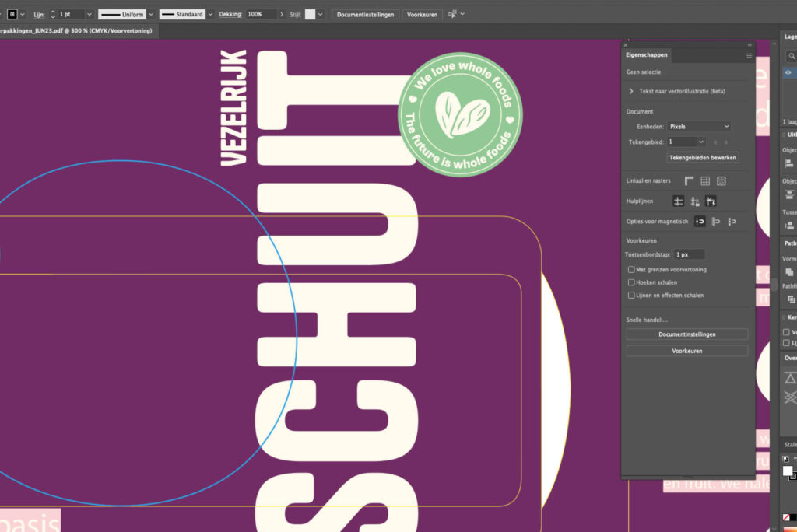Open the Eigenschappen panel menu icon
797x532 pixels.
(749, 56)
